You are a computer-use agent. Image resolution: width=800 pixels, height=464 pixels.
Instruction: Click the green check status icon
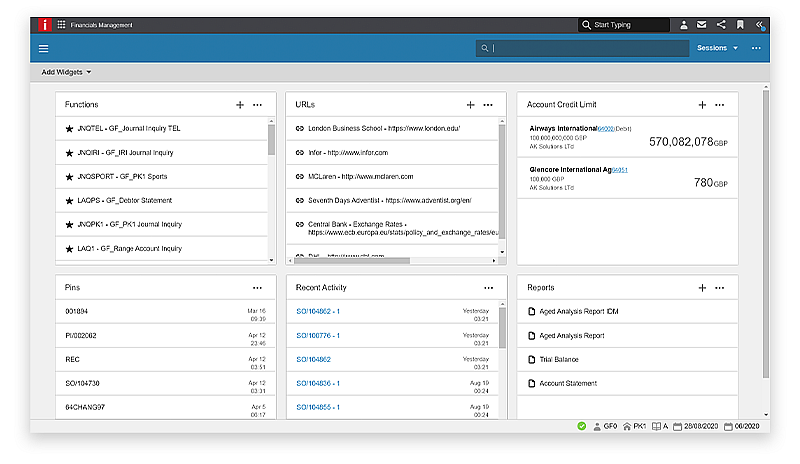[582, 426]
